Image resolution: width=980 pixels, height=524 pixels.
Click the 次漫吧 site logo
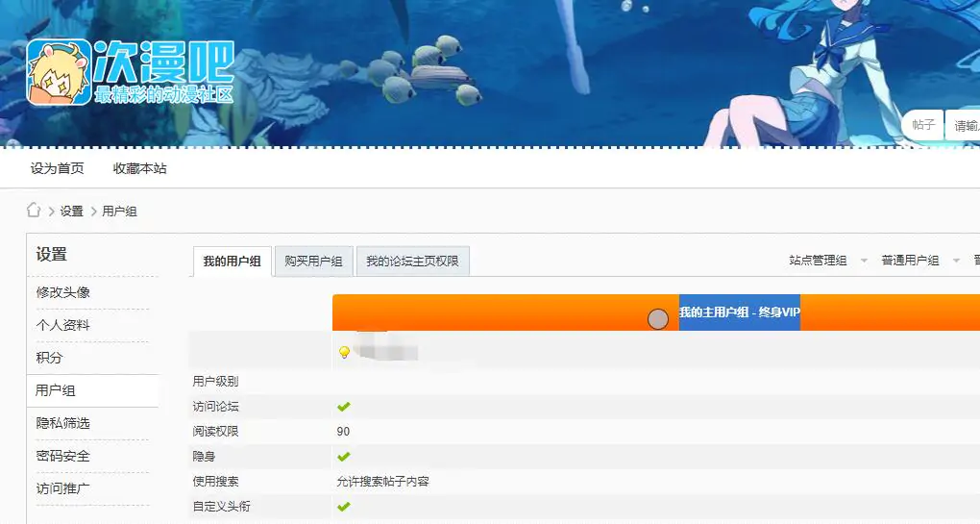(131, 72)
